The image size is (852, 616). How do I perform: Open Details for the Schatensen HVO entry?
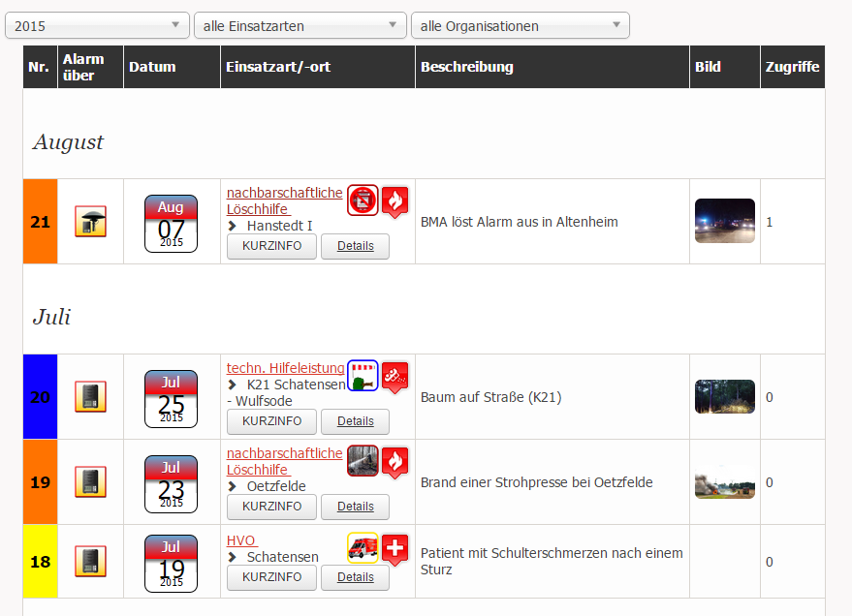pyautogui.click(x=355, y=577)
